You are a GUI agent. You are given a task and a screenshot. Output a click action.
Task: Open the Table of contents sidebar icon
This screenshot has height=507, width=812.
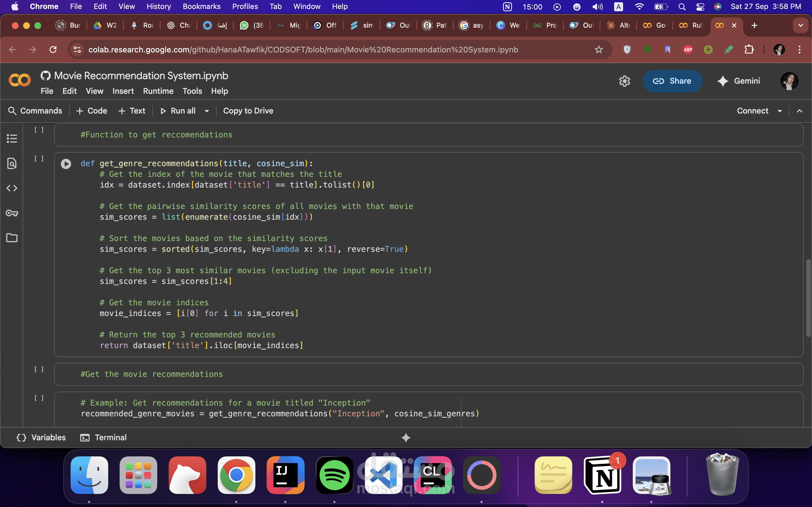click(12, 139)
